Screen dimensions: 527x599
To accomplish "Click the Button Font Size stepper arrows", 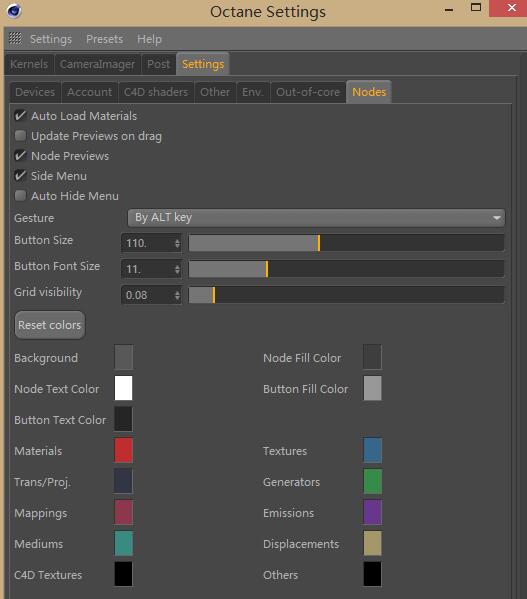I will [177, 269].
